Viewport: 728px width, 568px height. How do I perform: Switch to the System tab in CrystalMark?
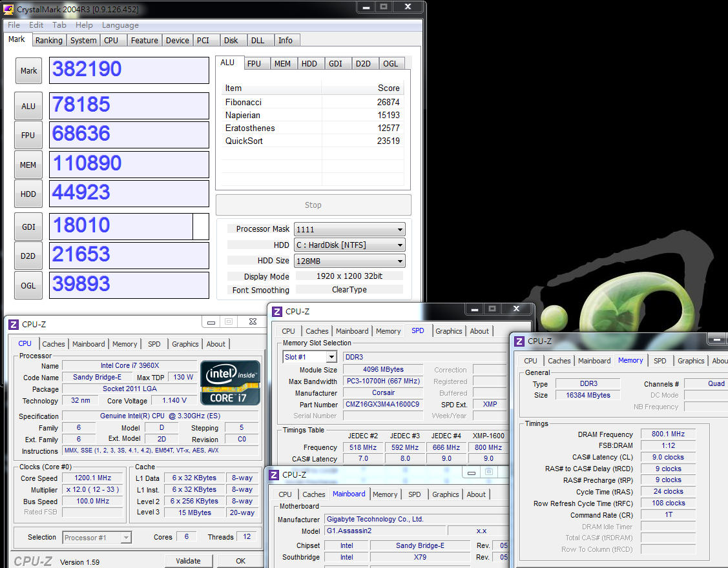83,41
